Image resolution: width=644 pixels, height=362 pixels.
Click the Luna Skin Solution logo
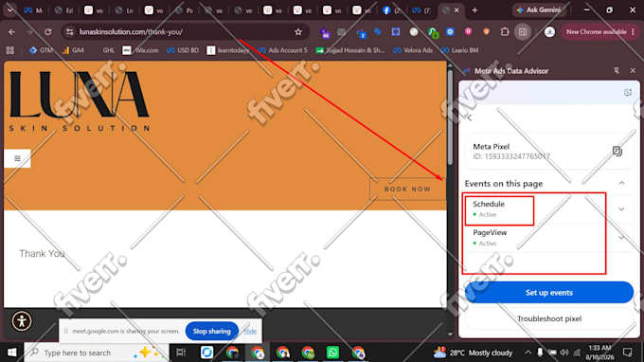(80, 100)
